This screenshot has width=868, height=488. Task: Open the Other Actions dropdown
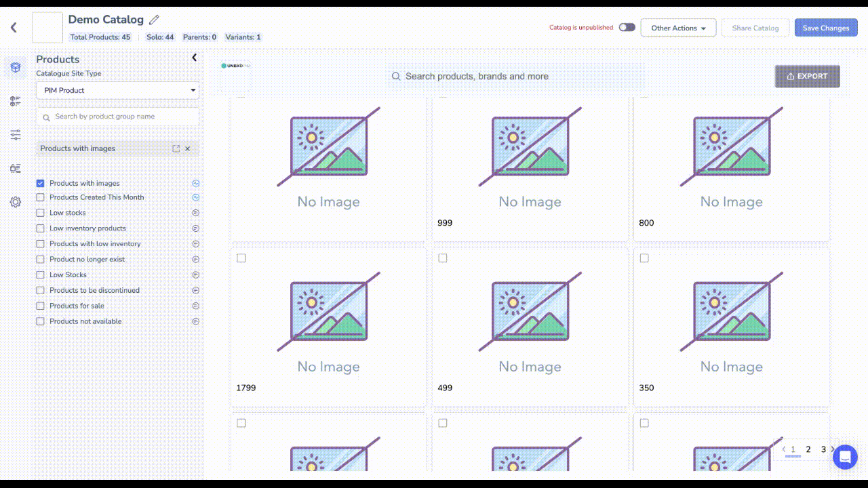tap(678, 28)
